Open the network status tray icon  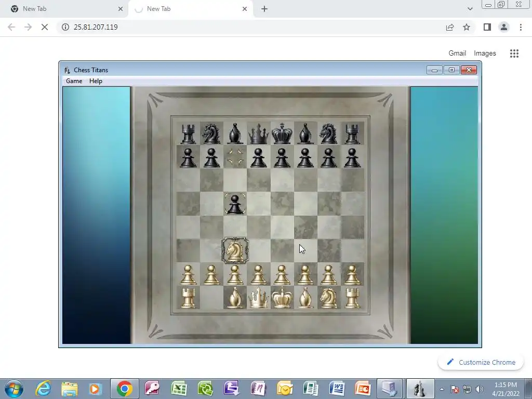467,389
